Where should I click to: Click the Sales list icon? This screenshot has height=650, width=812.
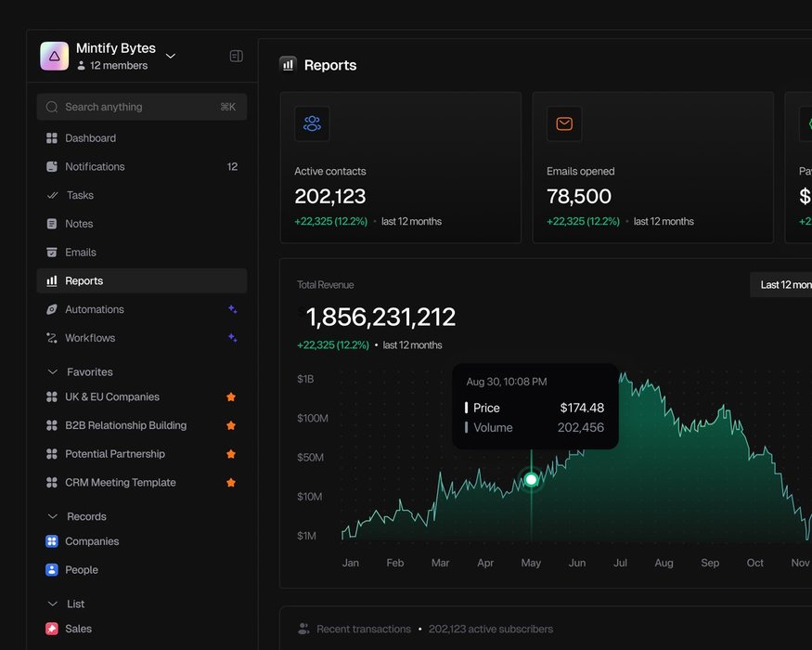click(52, 629)
